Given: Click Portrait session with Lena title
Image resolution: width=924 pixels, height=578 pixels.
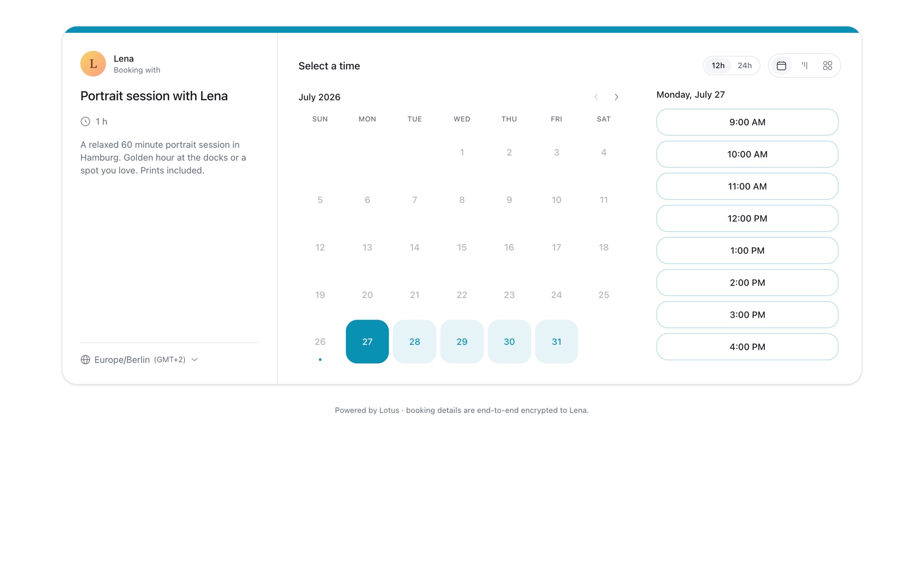Looking at the screenshot, I should pos(154,96).
